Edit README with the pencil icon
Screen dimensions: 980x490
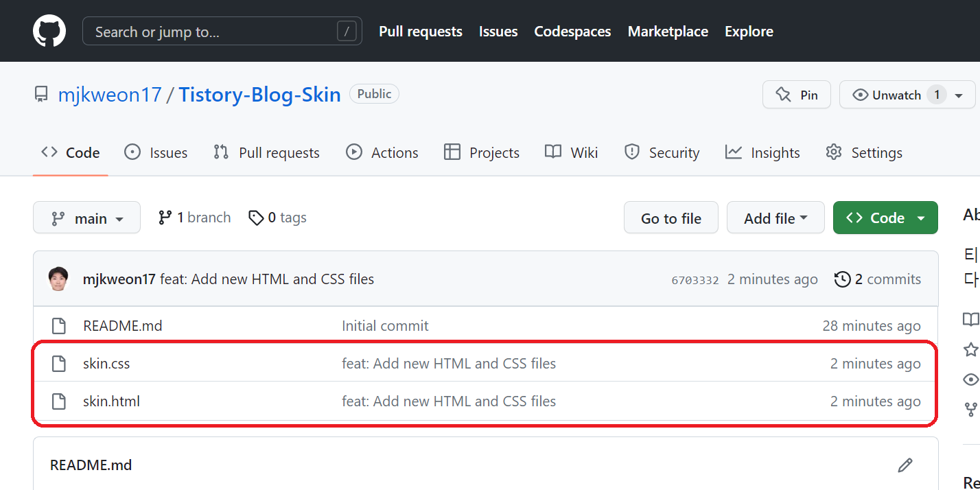coord(905,465)
